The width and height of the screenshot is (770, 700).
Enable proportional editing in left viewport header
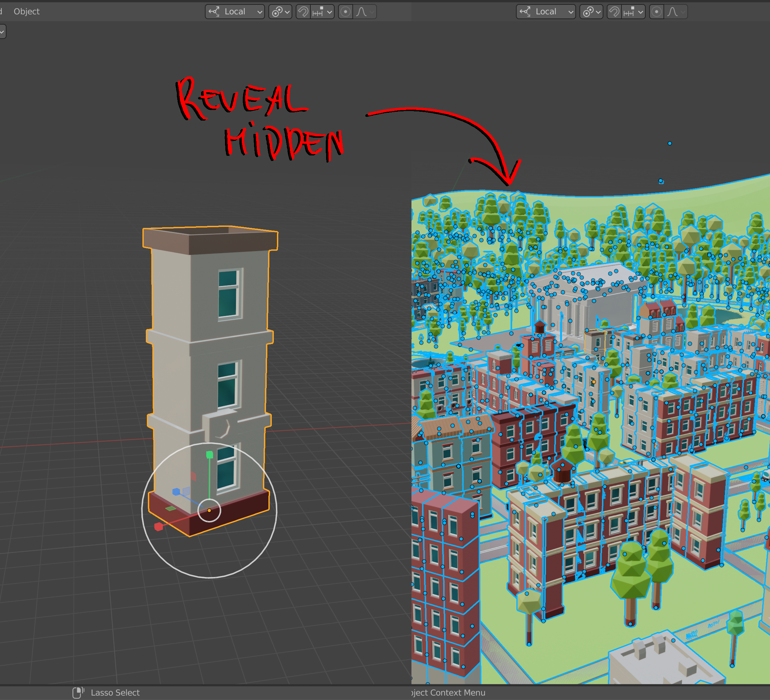345,12
